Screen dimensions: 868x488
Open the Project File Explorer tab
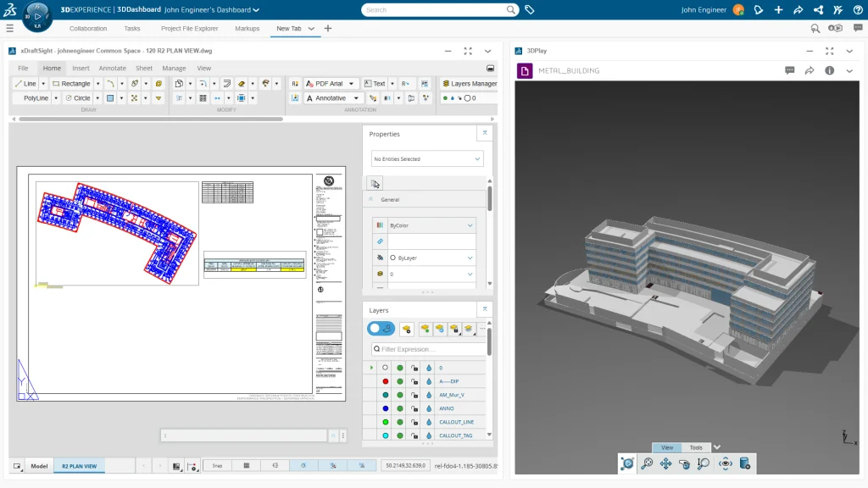point(189,28)
